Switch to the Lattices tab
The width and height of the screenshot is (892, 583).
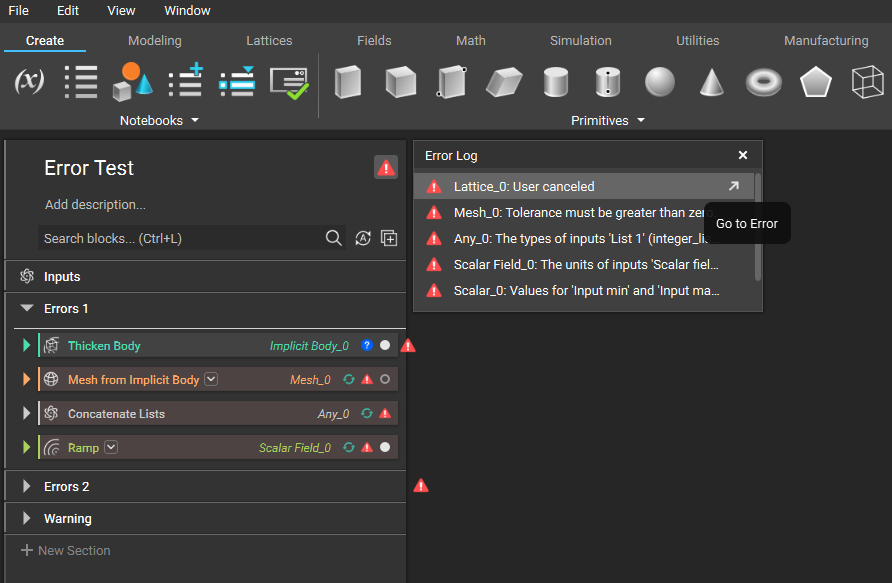(269, 40)
